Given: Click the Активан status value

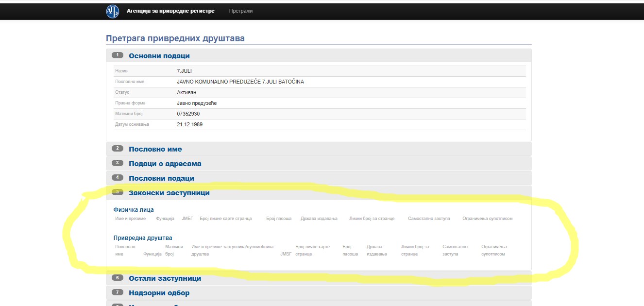Looking at the screenshot, I should click(x=186, y=92).
